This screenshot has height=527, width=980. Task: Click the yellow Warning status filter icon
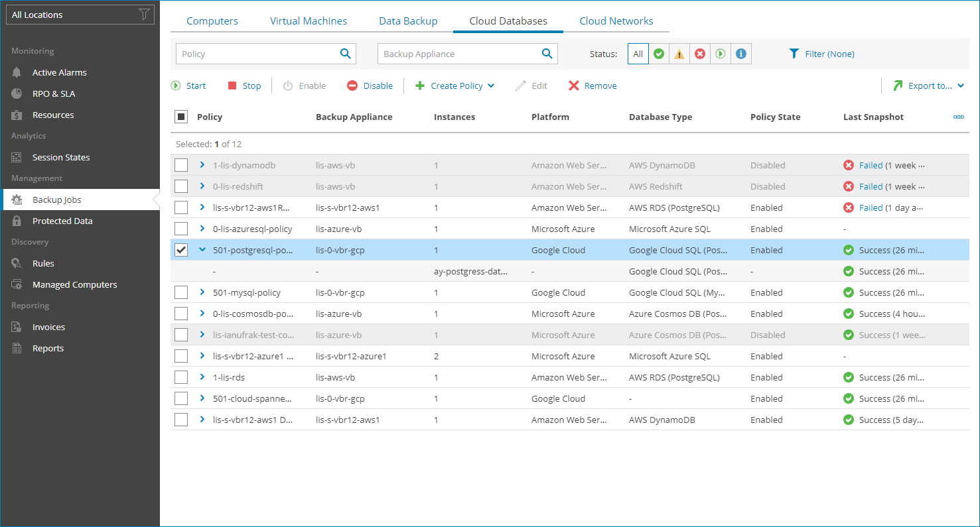click(x=679, y=54)
